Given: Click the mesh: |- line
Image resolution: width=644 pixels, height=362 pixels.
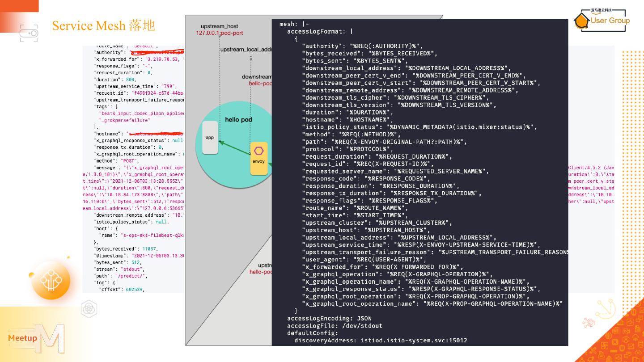Looking at the screenshot, I should coord(294,24).
